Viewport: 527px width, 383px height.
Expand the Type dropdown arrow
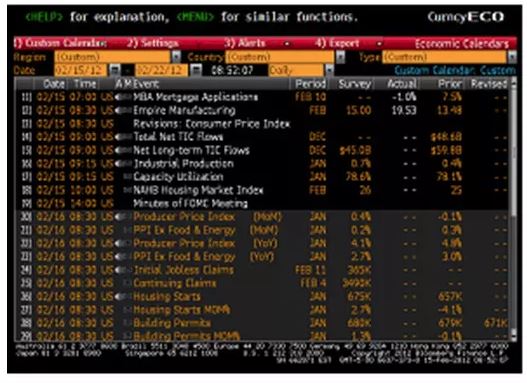click(512, 57)
